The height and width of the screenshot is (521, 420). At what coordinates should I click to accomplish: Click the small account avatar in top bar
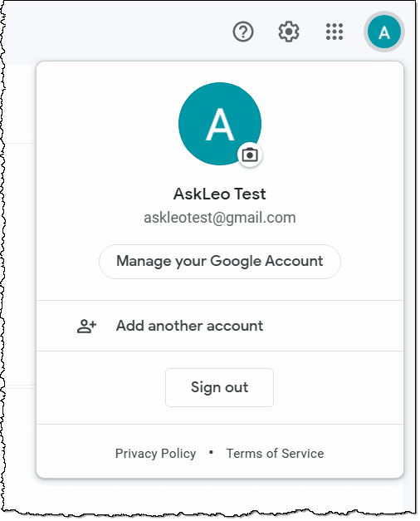point(384,32)
